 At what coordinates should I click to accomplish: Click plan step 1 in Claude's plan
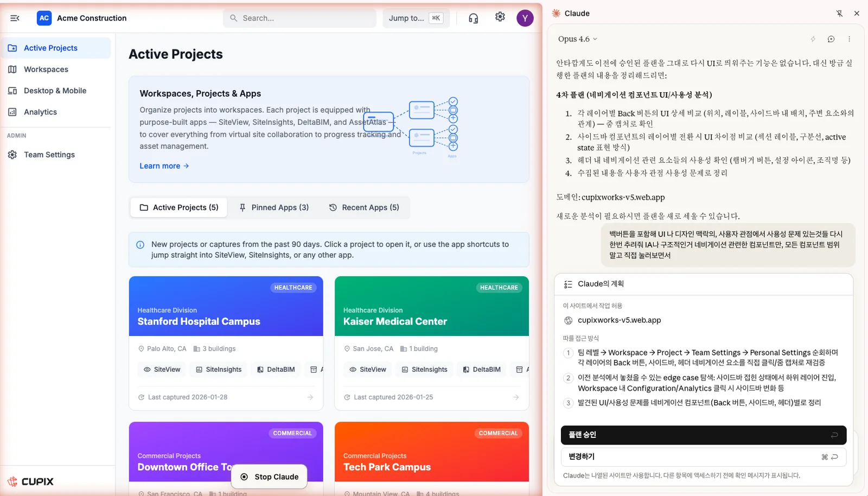pyautogui.click(x=703, y=358)
